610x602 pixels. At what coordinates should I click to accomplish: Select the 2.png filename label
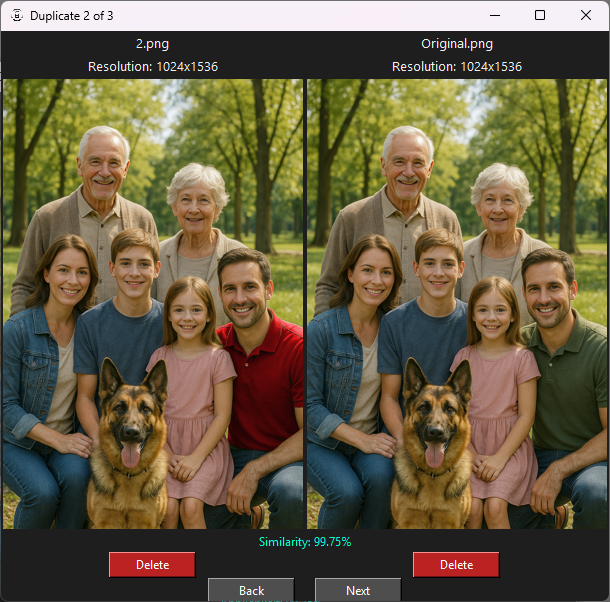point(152,44)
